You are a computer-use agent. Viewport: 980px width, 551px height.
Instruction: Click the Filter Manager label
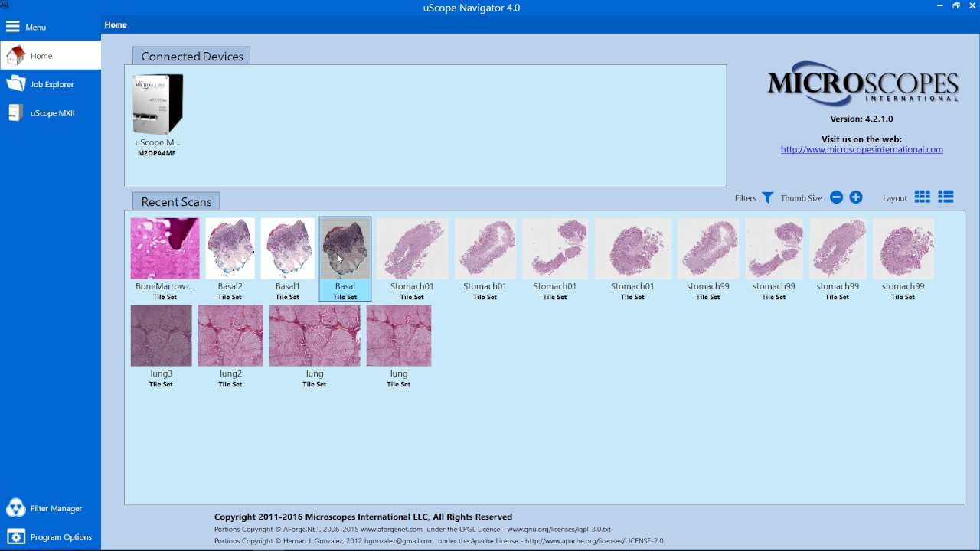(56, 508)
